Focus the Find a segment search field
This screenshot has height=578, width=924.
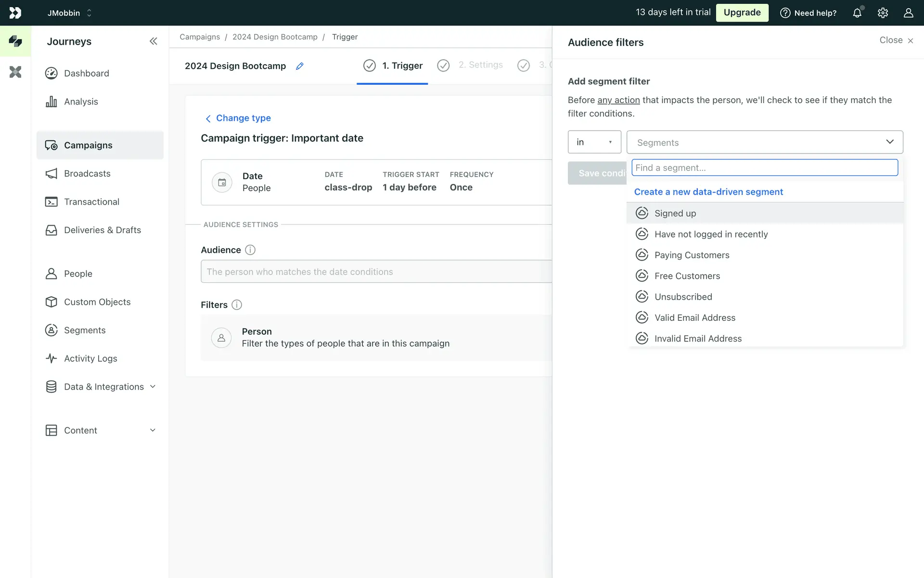point(764,168)
